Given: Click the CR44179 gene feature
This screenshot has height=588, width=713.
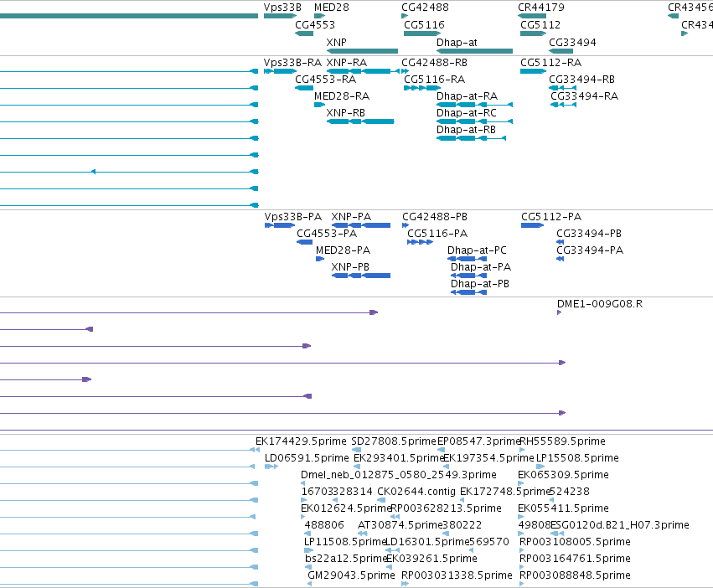Looking at the screenshot, I should click(532, 16).
